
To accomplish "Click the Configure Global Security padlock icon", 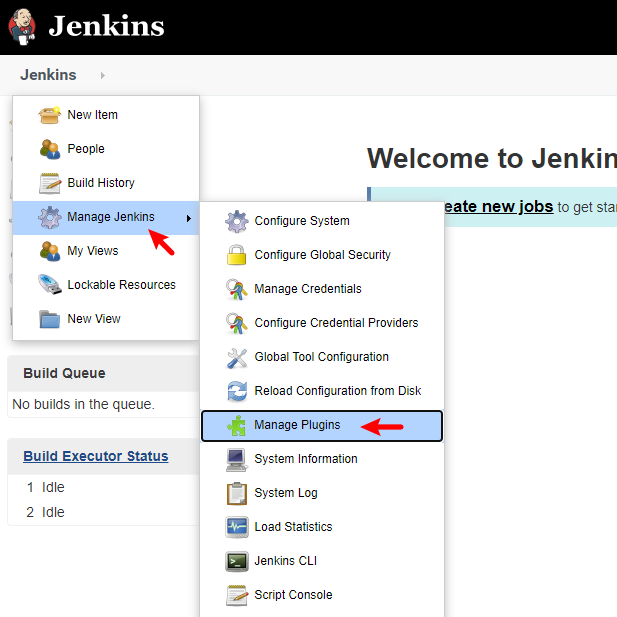I will click(236, 255).
